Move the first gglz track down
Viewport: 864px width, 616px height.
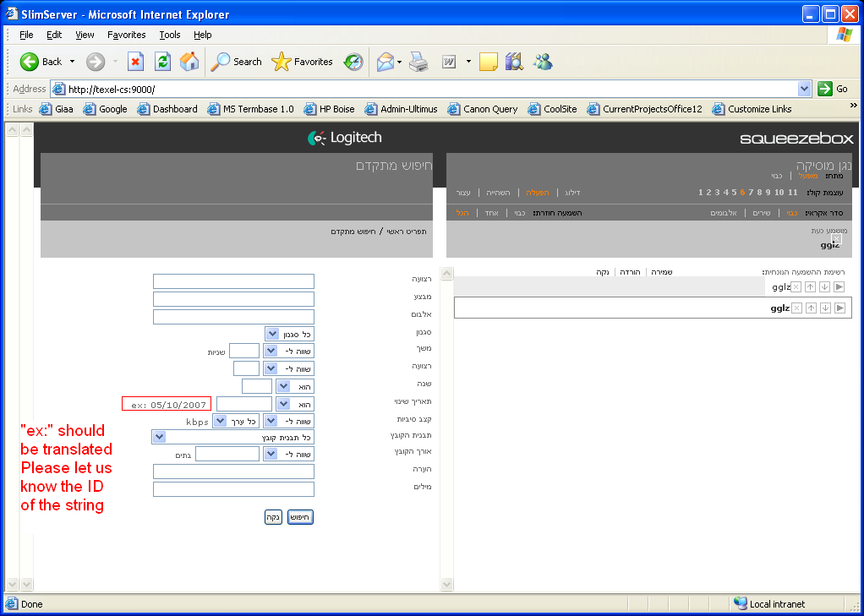click(824, 286)
